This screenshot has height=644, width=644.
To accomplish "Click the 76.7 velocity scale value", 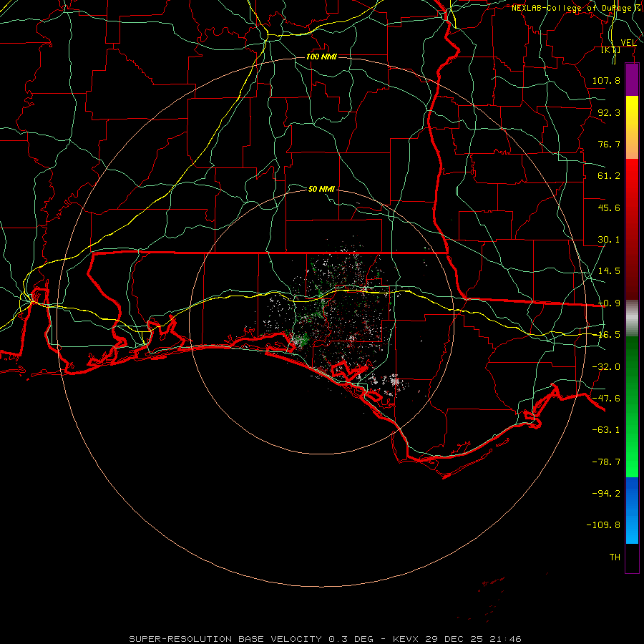I will click(x=609, y=144).
